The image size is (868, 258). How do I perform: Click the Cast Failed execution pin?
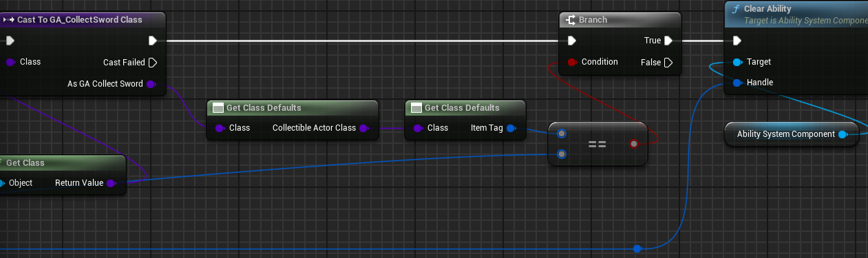[x=153, y=62]
